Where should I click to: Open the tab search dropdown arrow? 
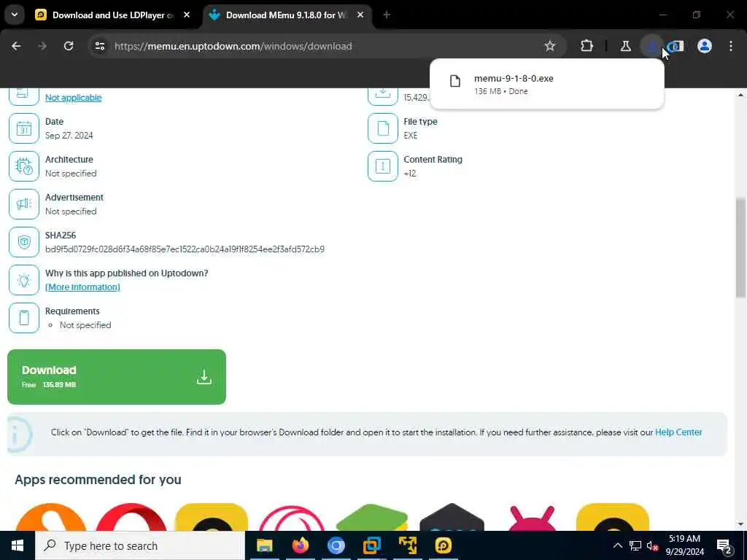(15, 15)
